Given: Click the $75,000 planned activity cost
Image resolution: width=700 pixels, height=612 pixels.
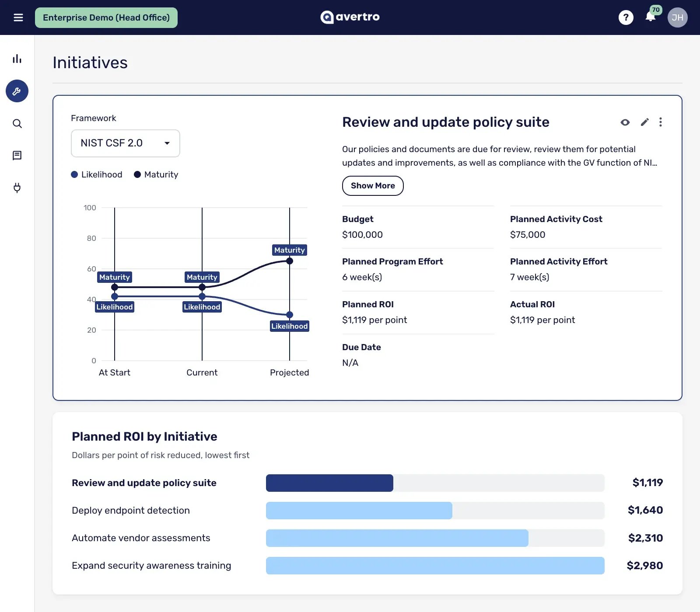Looking at the screenshot, I should pyautogui.click(x=528, y=235).
